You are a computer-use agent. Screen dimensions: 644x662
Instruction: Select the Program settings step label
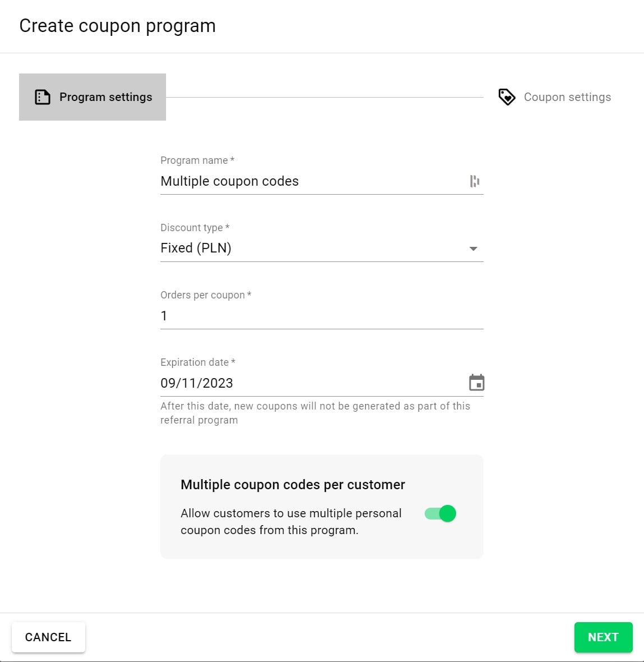pyautogui.click(x=105, y=97)
